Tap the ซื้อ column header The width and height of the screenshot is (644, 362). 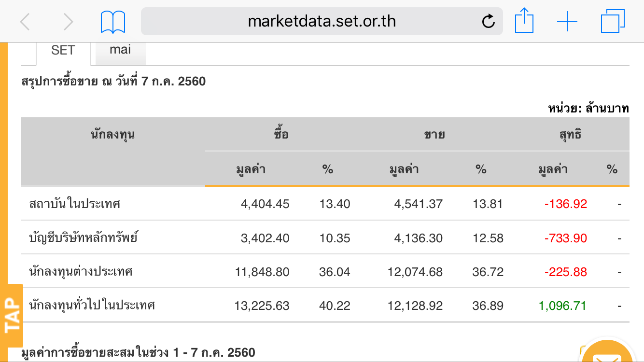281,135
